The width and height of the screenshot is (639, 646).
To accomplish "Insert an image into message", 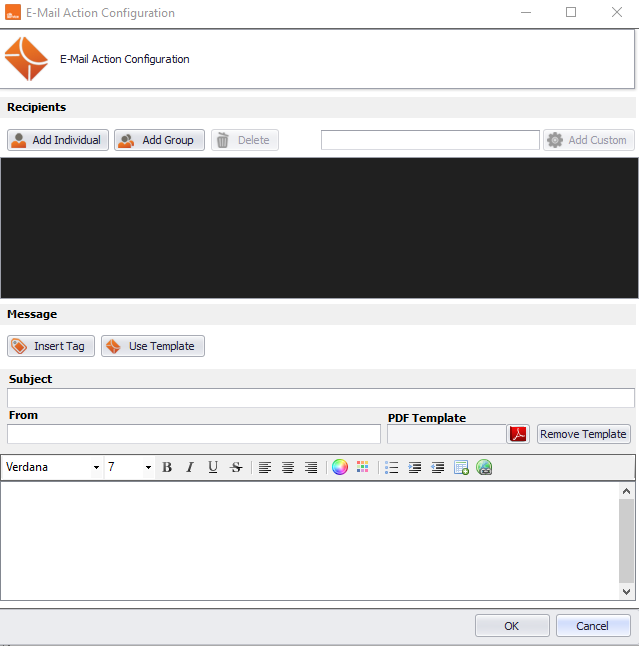I will pyautogui.click(x=484, y=467).
